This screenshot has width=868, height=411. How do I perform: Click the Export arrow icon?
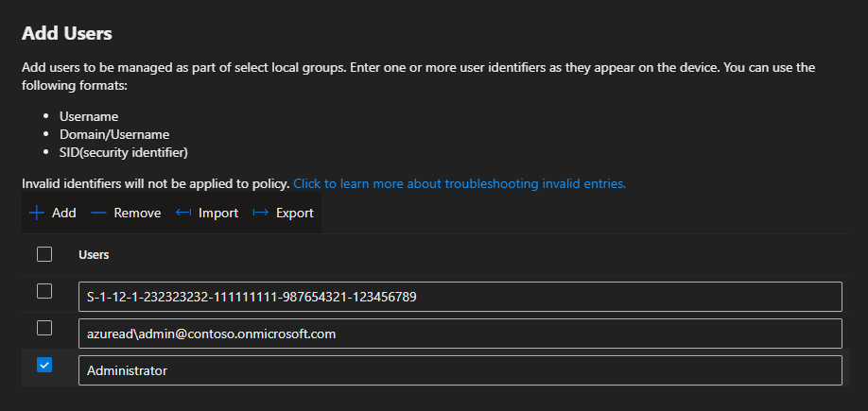pos(261,213)
